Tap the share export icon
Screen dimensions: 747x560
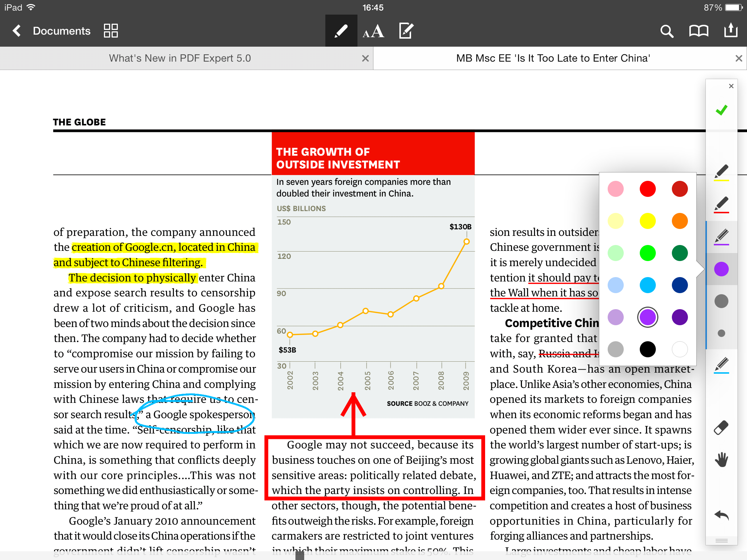(x=731, y=31)
